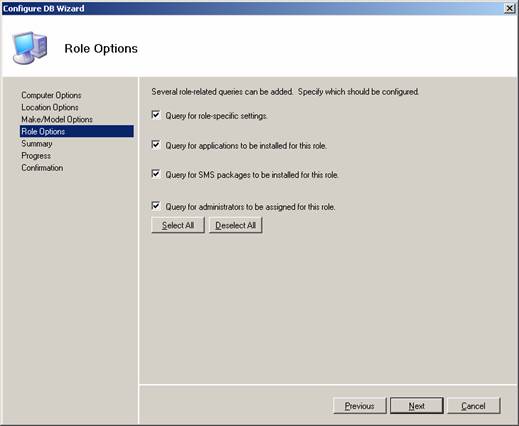The height and width of the screenshot is (426, 519).
Task: Open the Confirmation step
Action: 42,168
